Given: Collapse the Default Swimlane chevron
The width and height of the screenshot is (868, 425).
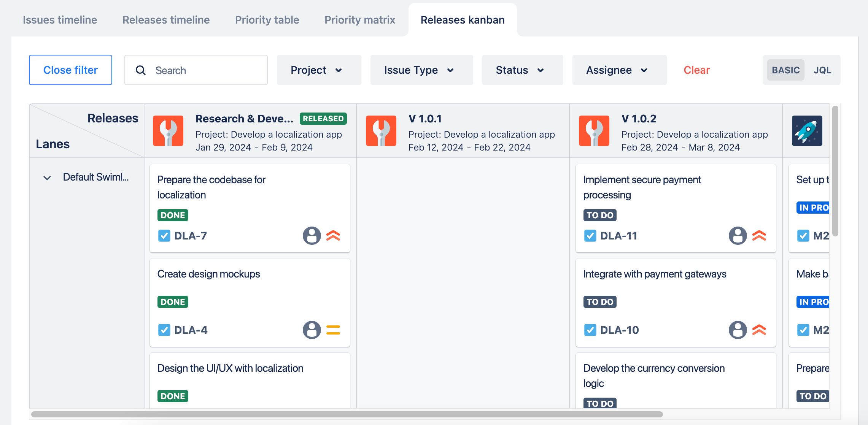Looking at the screenshot, I should coord(47,178).
